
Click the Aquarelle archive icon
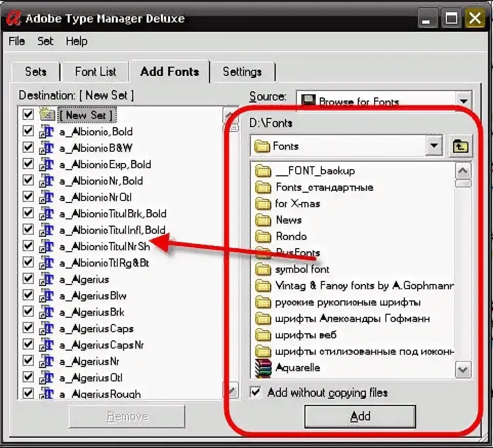tap(263, 368)
